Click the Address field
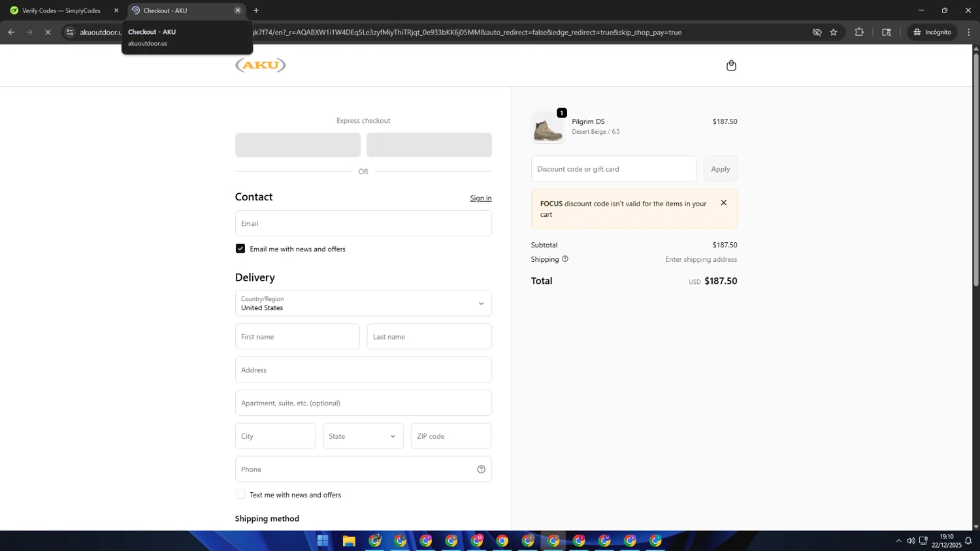Screen dimensions: 980x551 click(x=363, y=370)
